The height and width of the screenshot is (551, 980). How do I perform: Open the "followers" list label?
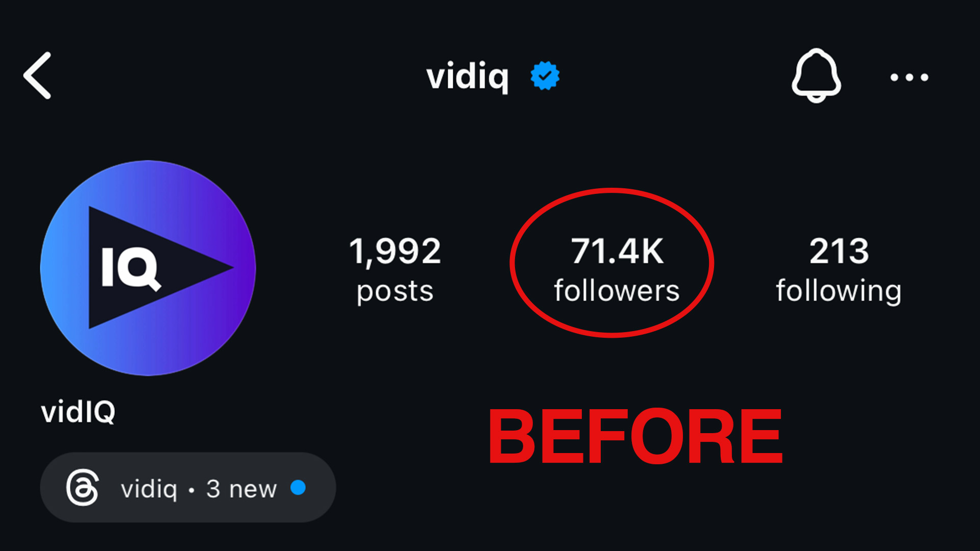617,291
